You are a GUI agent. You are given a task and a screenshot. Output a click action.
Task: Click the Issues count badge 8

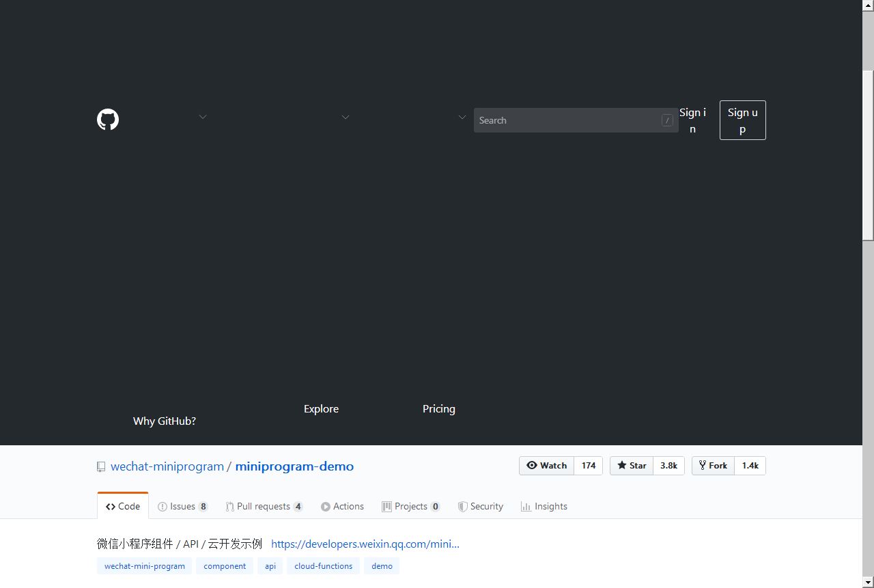203,507
